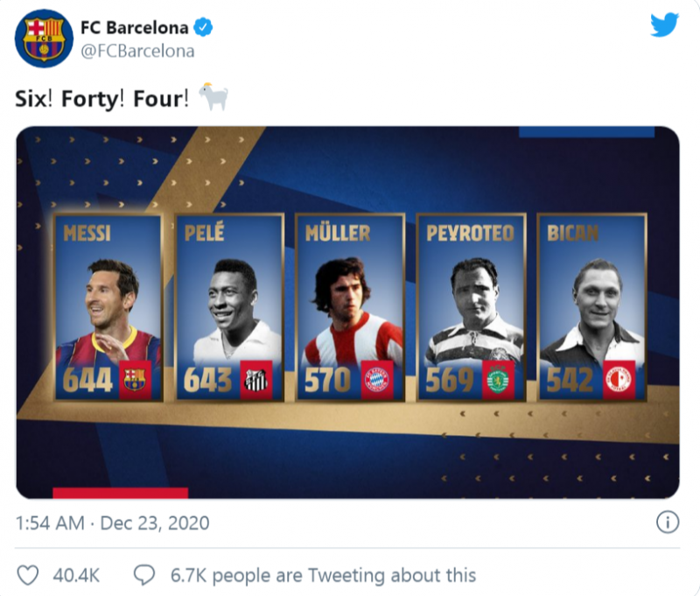Like the tweet with heart icon
Viewport: 700px width, 596px height.
tap(29, 575)
